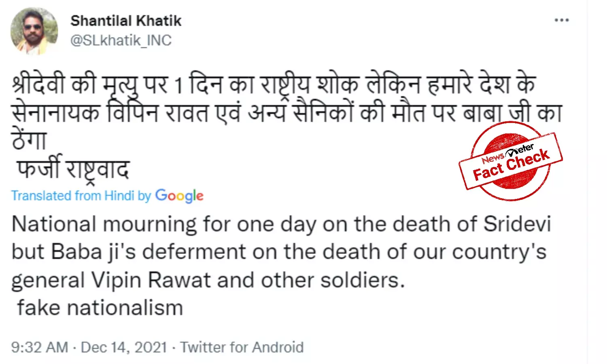Click the Google logo in the translation line

[x=179, y=196]
